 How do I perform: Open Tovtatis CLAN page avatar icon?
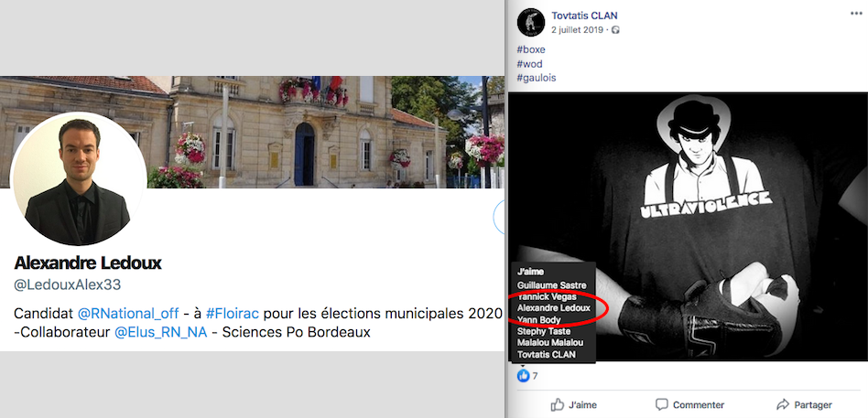pos(531,23)
